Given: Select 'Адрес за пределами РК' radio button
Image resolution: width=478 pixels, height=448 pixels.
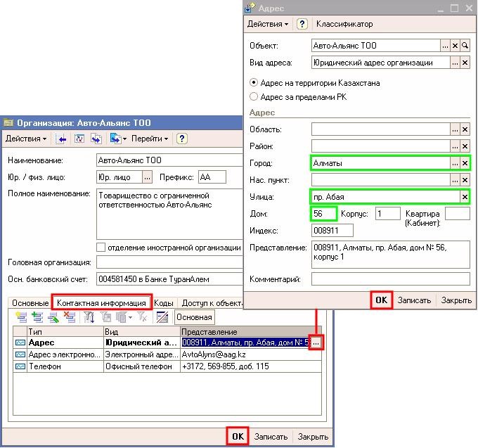Looking at the screenshot, I should (x=254, y=97).
